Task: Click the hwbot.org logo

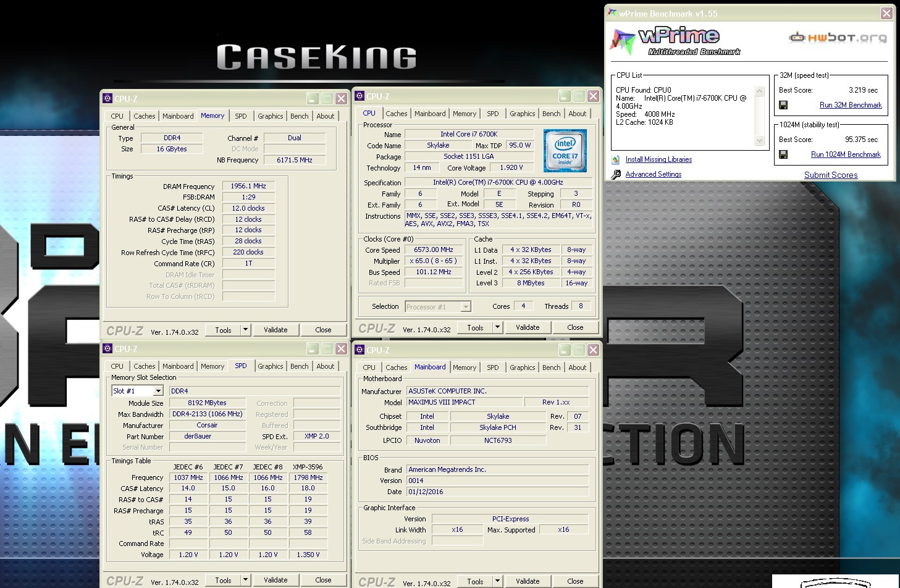Action: click(x=838, y=38)
